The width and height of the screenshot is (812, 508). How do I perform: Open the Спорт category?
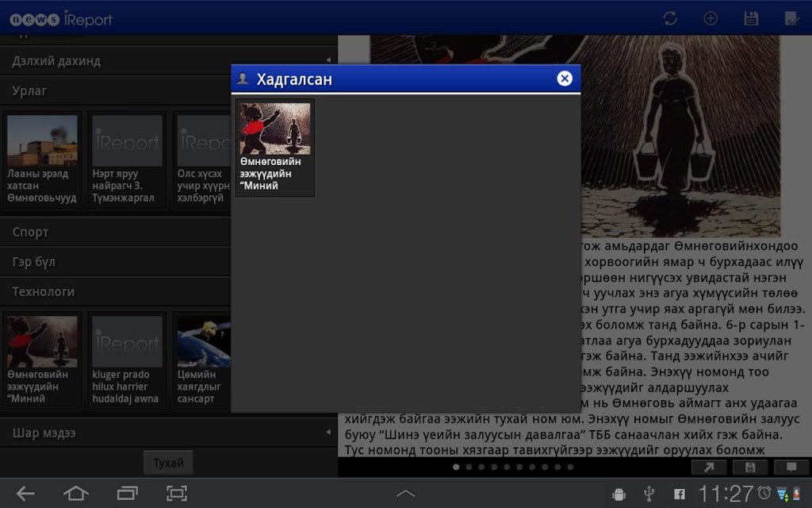(115, 232)
